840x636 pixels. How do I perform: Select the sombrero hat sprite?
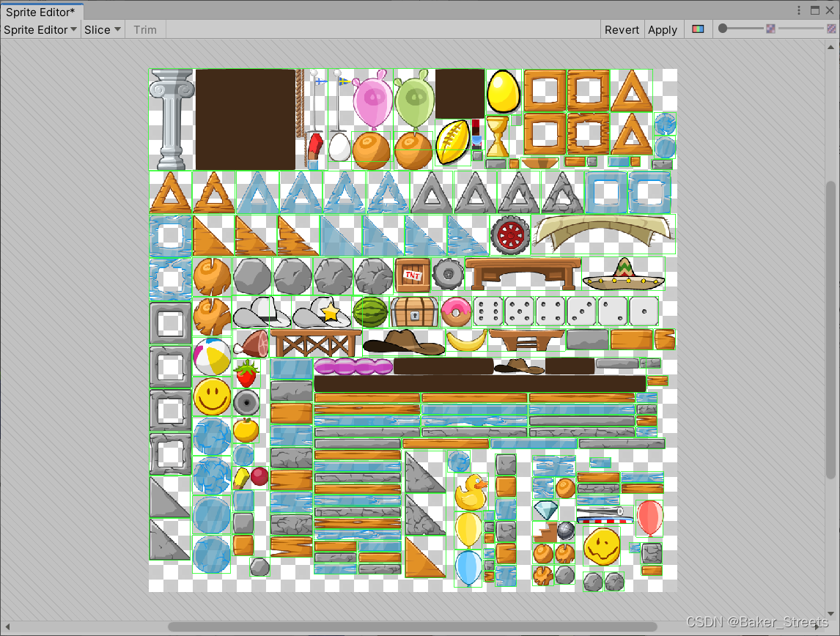click(623, 273)
